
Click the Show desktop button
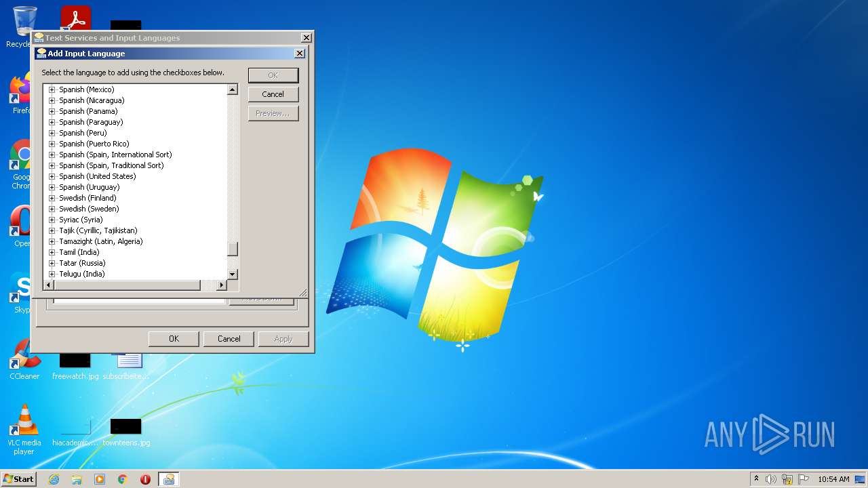click(x=861, y=479)
